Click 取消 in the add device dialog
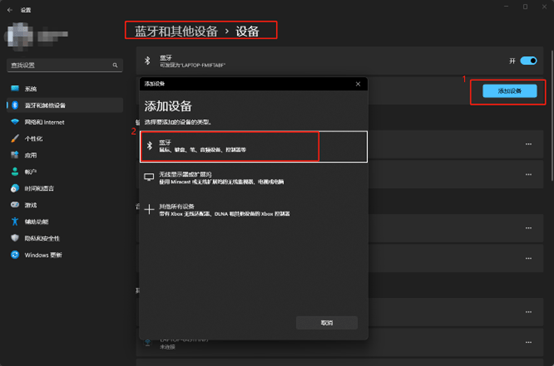Viewport: 554px width, 366px height. click(327, 323)
